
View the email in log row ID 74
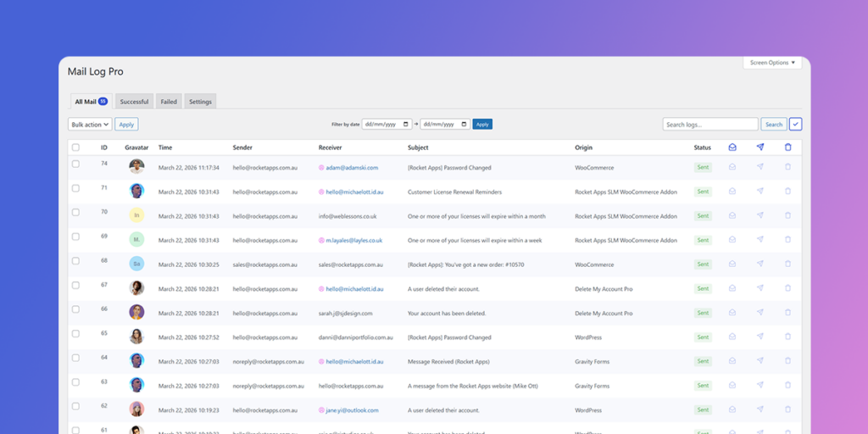(x=732, y=167)
